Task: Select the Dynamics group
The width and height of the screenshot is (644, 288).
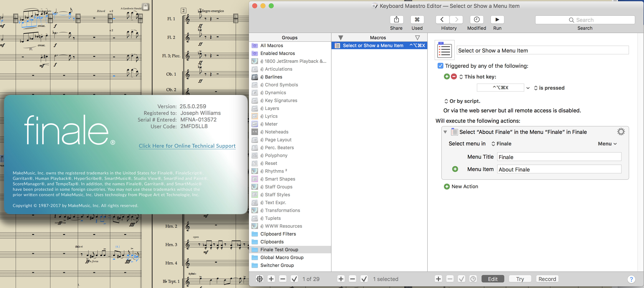Action: (x=290, y=93)
